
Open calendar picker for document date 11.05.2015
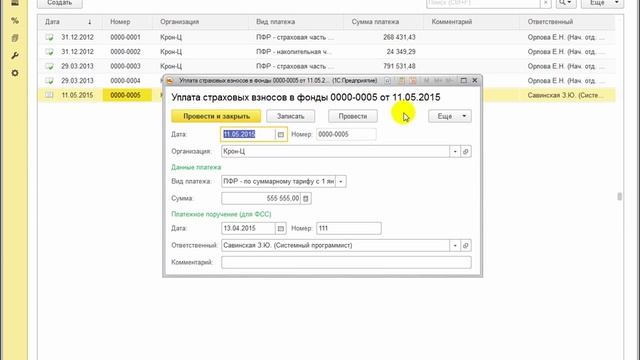(x=281, y=134)
